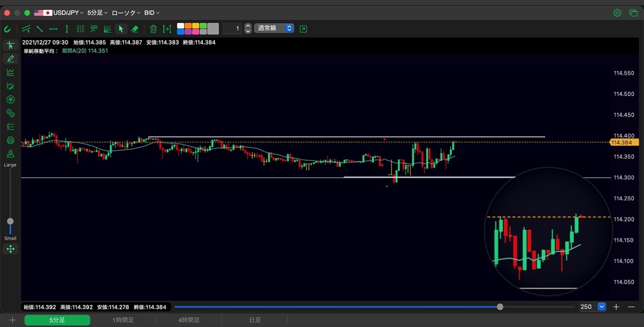Select the trend line drawing tool
Image resolution: width=644 pixels, height=327 pixels.
pos(26,28)
